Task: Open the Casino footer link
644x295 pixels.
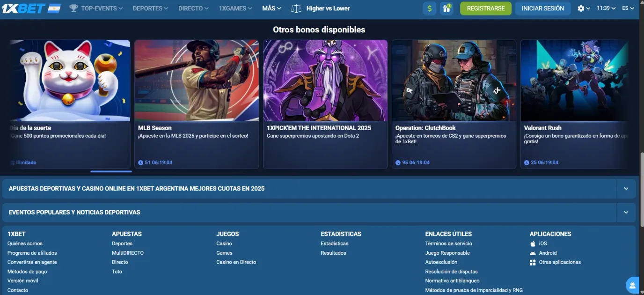Action: click(x=224, y=243)
